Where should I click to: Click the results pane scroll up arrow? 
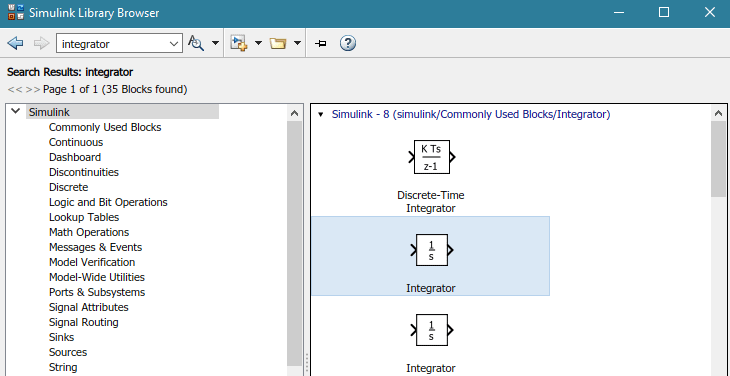tap(718, 113)
